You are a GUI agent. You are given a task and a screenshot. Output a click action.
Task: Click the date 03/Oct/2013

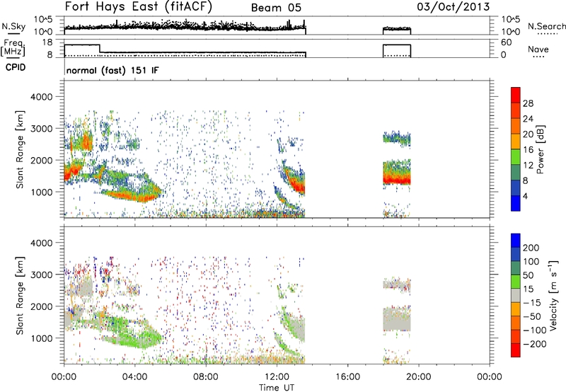[x=454, y=7]
